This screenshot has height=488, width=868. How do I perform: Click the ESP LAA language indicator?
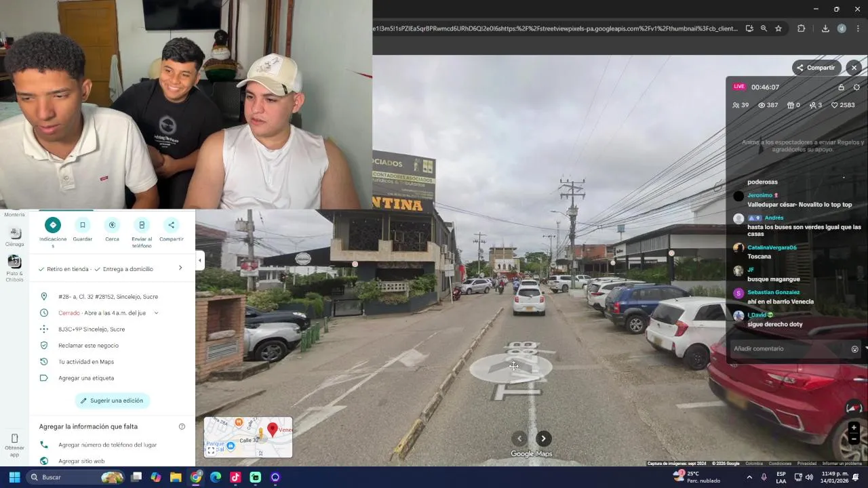coord(781,477)
